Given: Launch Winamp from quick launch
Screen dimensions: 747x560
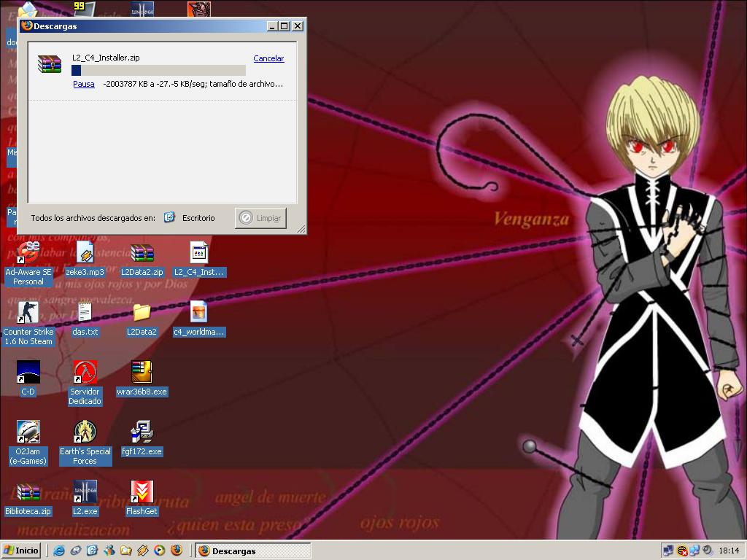Looking at the screenshot, I should click(142, 551).
